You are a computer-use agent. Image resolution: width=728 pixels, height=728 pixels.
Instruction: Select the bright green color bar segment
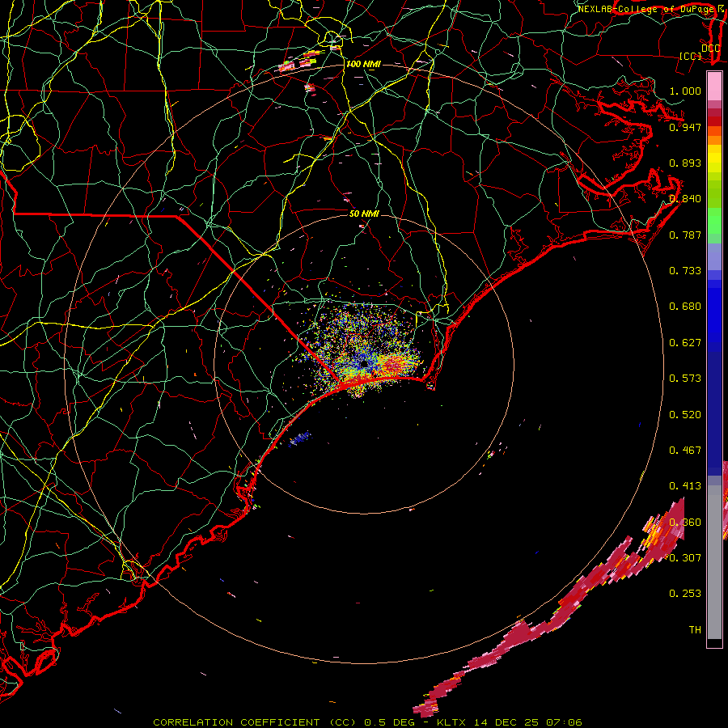pos(714,221)
